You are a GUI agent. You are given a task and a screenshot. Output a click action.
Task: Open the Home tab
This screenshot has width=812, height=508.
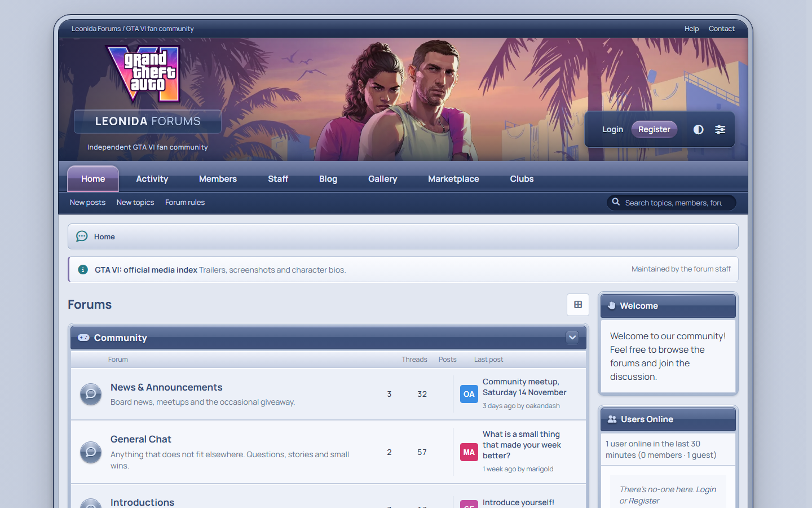93,179
